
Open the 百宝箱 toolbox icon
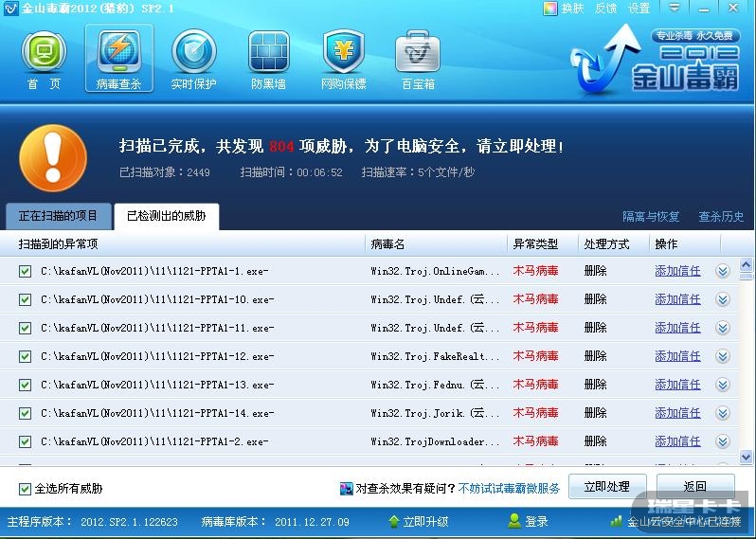pos(418,51)
